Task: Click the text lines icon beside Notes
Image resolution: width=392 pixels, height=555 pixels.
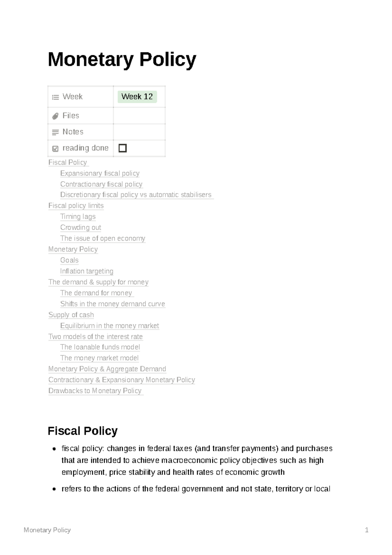Action: [x=56, y=132]
